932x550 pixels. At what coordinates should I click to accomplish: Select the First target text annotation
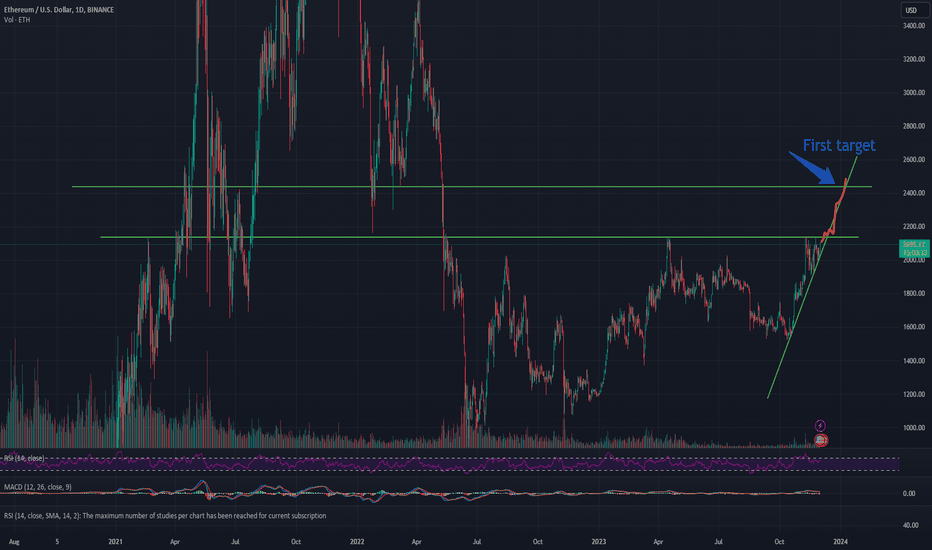[x=839, y=146]
